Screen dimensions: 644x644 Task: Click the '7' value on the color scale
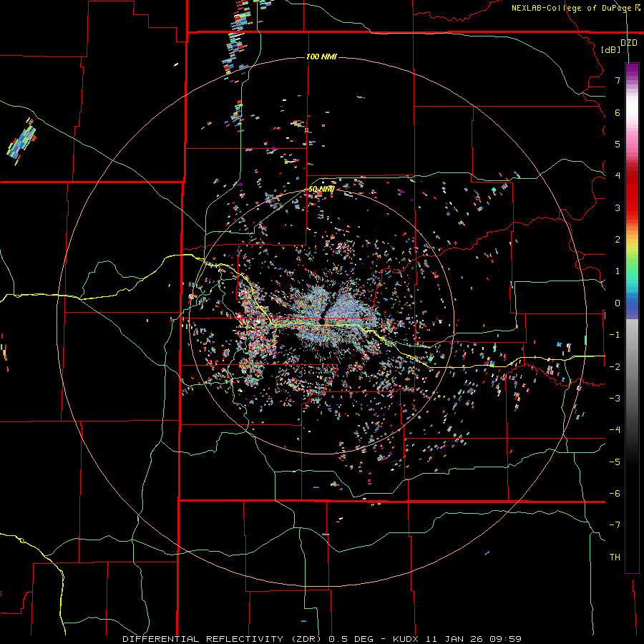coord(618,80)
